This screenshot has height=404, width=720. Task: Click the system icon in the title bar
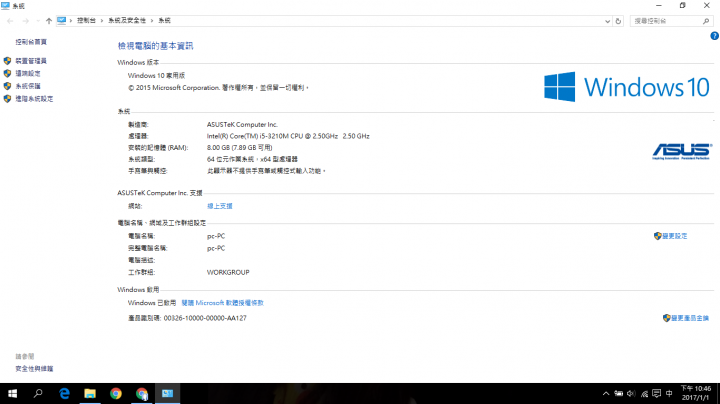5,6
